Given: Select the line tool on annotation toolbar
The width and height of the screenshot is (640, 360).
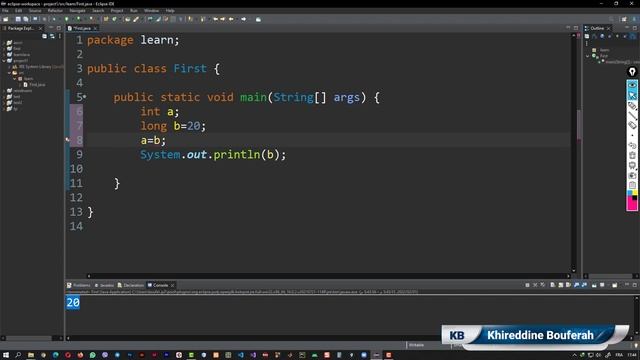Looking at the screenshot, I should point(632,116).
